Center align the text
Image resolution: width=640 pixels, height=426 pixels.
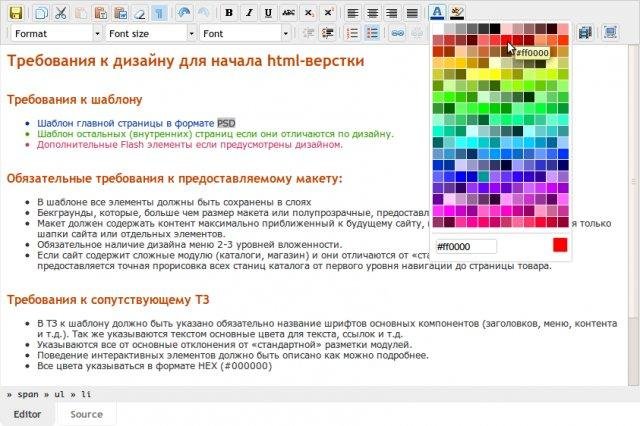[372, 13]
